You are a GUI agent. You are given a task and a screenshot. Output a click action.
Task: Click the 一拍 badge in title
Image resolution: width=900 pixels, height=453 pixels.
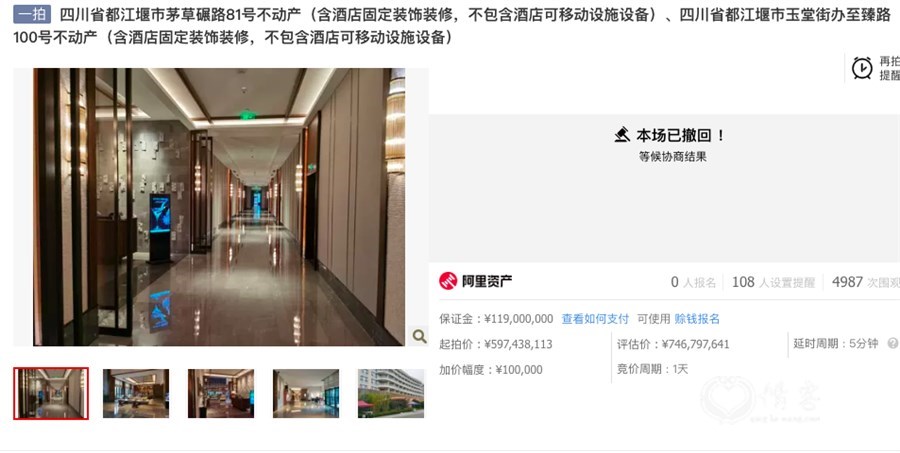point(32,14)
